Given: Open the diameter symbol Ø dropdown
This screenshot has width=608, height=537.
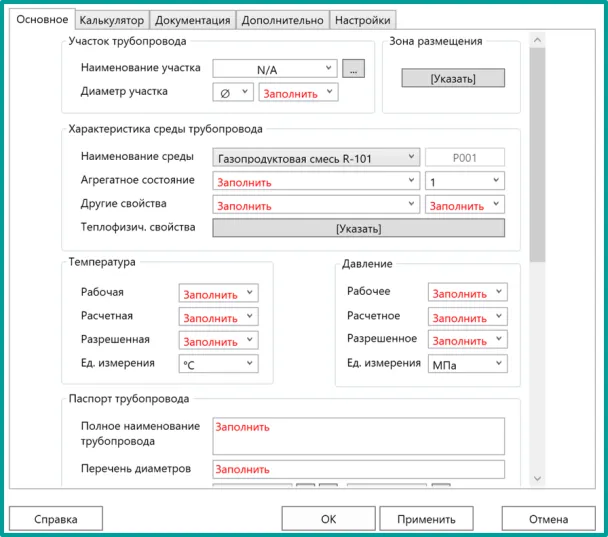Looking at the screenshot, I should click(233, 92).
